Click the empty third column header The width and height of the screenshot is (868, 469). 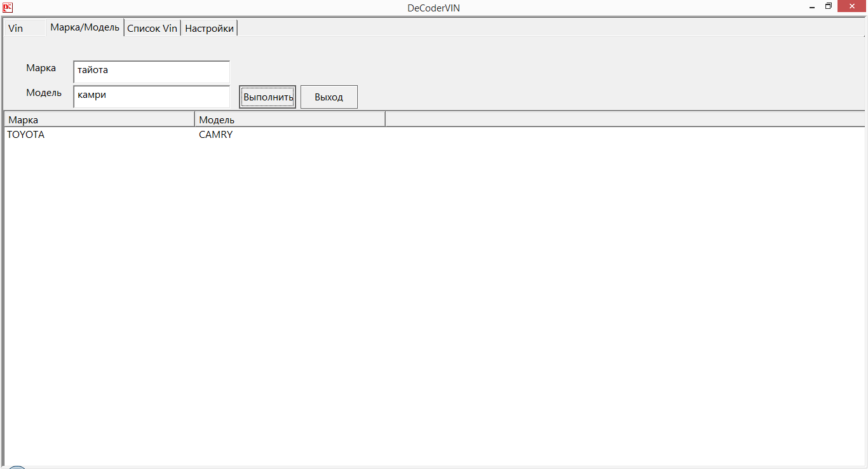click(x=624, y=119)
